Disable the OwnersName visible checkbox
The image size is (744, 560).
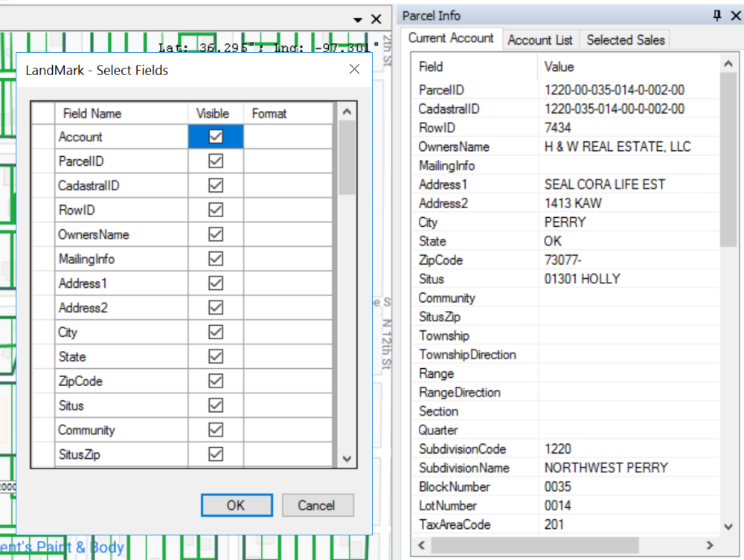click(214, 234)
